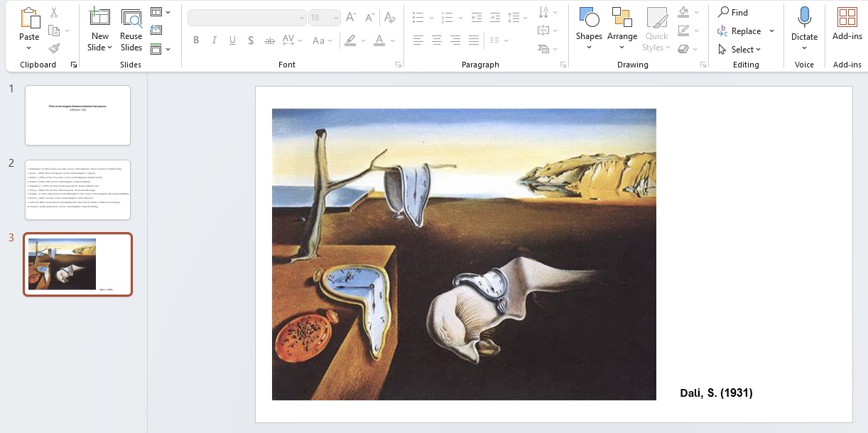
Task: Open the Paragraph dialog launcher
Action: click(563, 65)
